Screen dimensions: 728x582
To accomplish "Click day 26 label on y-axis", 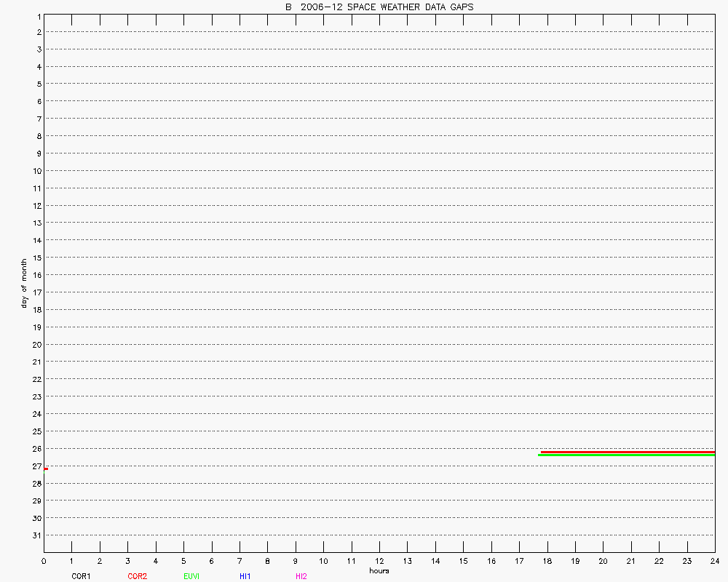I will coord(36,449).
